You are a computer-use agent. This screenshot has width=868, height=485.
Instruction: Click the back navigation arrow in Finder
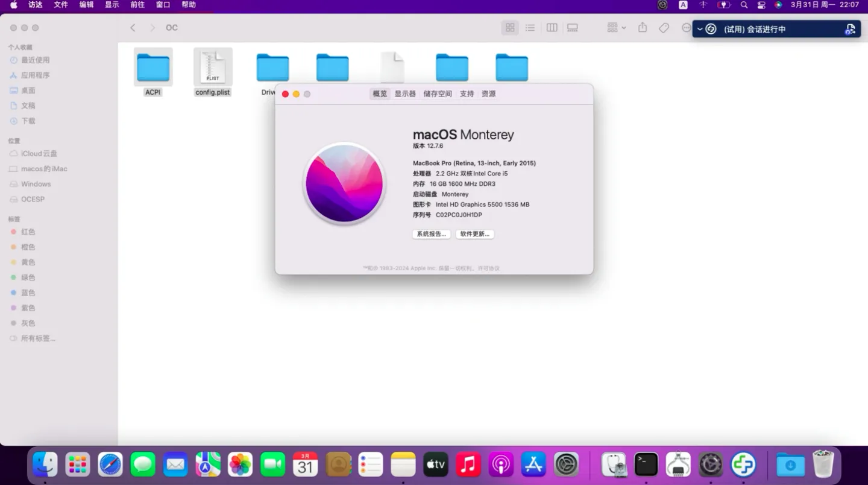pyautogui.click(x=133, y=27)
